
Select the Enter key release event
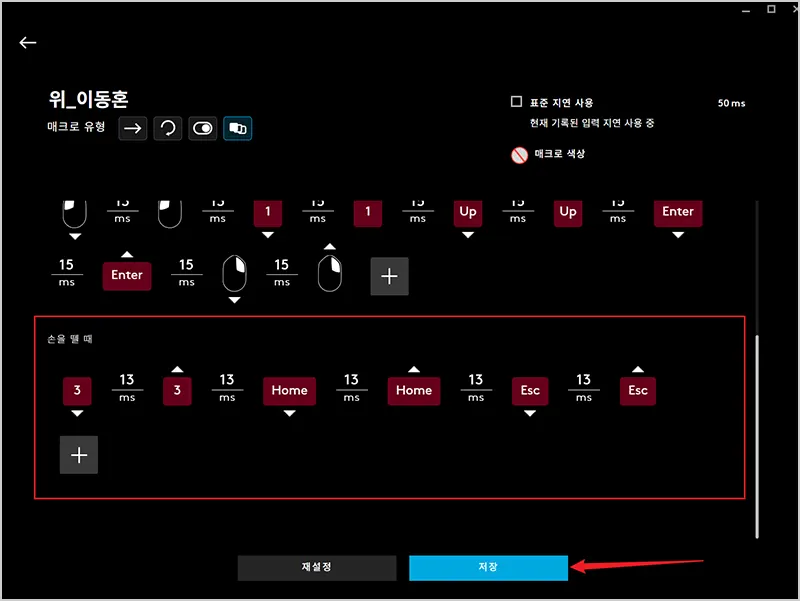(127, 275)
